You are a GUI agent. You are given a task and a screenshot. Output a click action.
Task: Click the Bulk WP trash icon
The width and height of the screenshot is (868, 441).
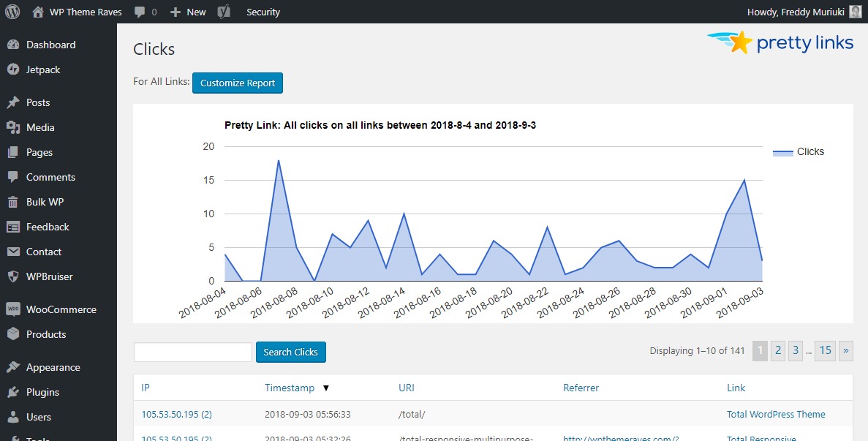tap(13, 202)
